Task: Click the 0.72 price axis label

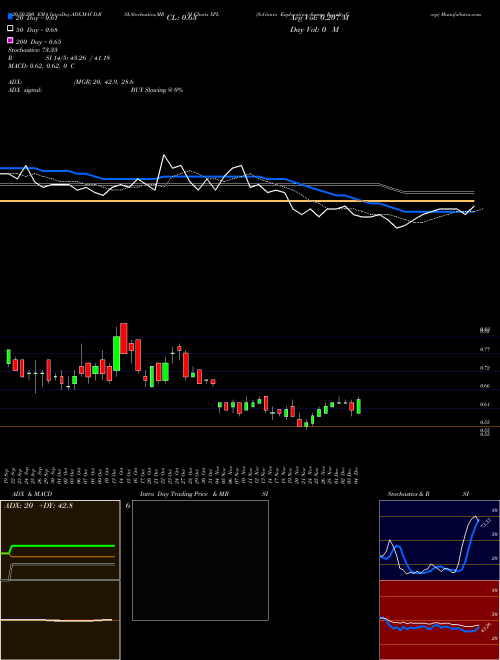Action: pyautogui.click(x=484, y=368)
